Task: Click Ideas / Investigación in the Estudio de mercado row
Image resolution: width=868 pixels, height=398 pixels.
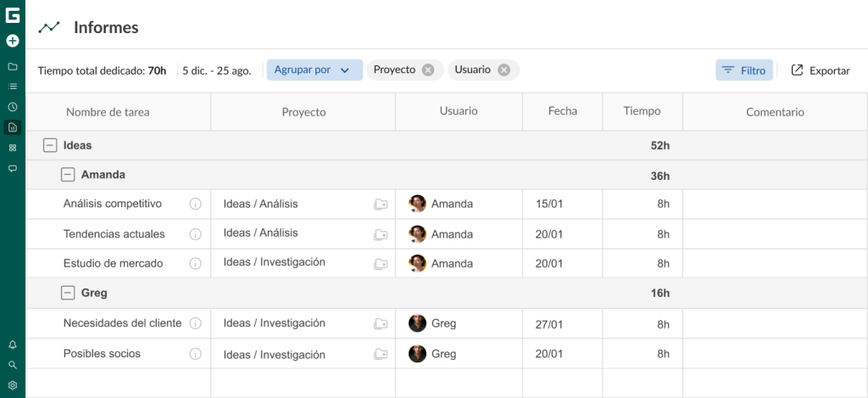Action: pyautogui.click(x=274, y=262)
